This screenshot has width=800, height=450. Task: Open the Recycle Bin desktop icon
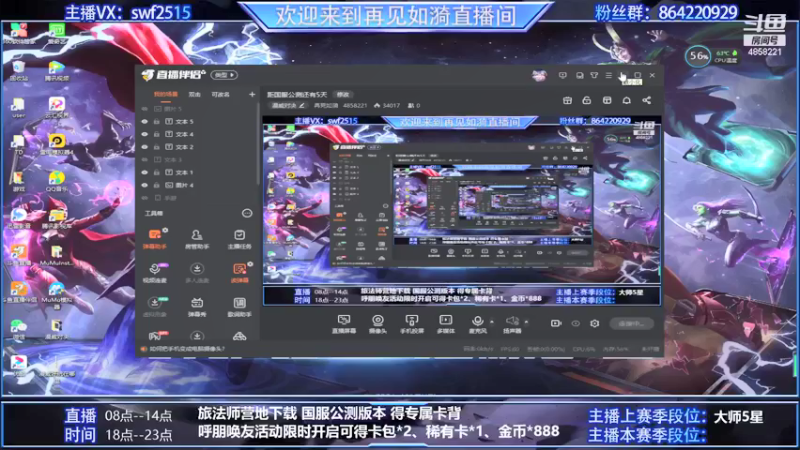coord(18,71)
